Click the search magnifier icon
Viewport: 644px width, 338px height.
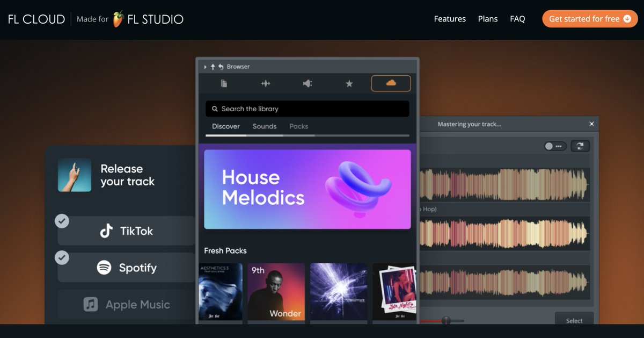click(215, 109)
